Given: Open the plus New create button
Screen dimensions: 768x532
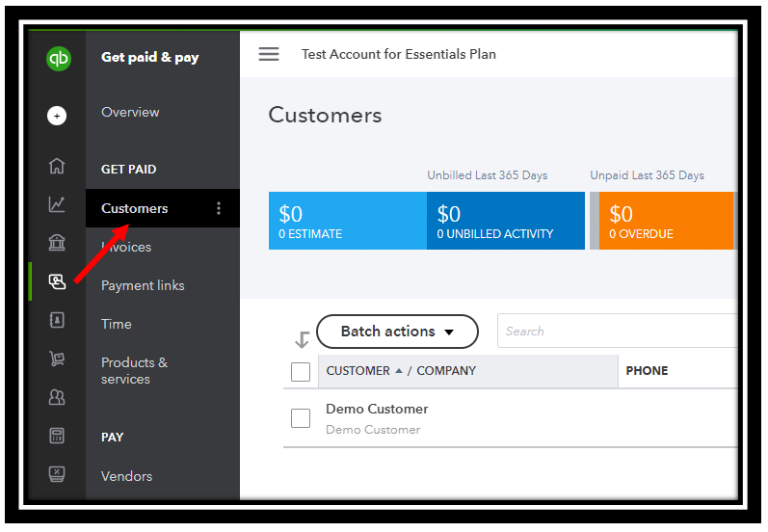Looking at the screenshot, I should tap(57, 116).
